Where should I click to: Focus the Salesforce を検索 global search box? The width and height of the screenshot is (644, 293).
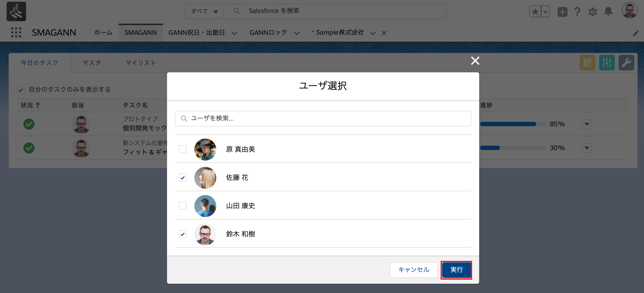click(x=335, y=11)
